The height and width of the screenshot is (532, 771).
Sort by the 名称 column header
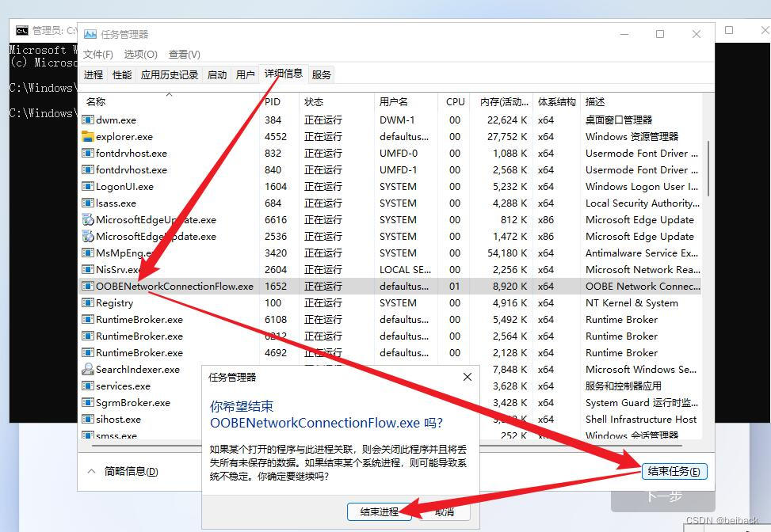pyautogui.click(x=169, y=101)
